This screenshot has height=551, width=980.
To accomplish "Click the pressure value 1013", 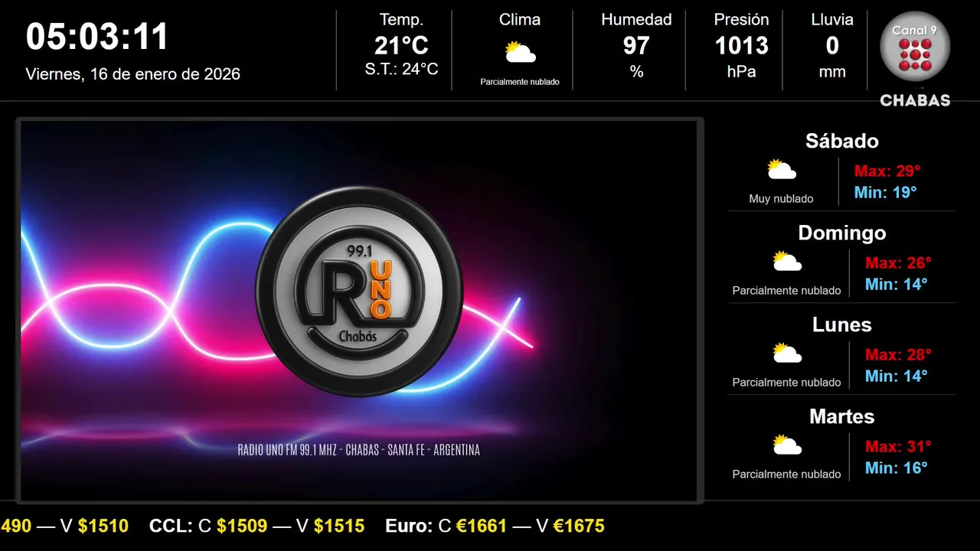I will pos(742,46).
